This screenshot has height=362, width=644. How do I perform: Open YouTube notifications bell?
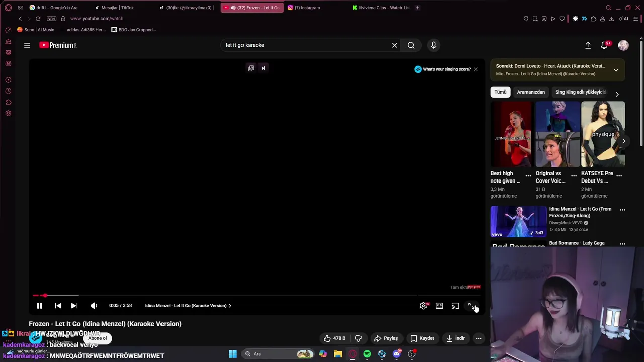(x=605, y=45)
